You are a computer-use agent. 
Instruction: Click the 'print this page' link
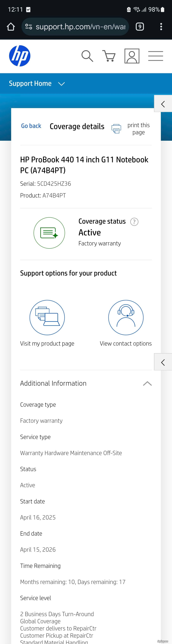pos(139,128)
